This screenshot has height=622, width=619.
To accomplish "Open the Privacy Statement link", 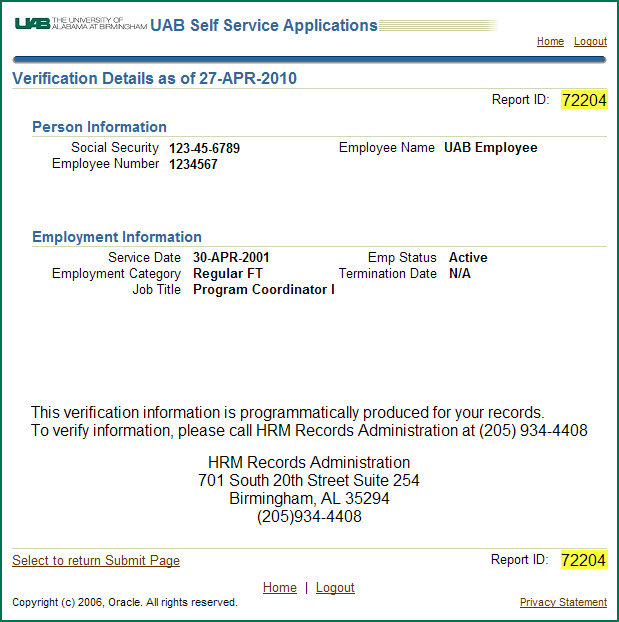I will point(563,602).
